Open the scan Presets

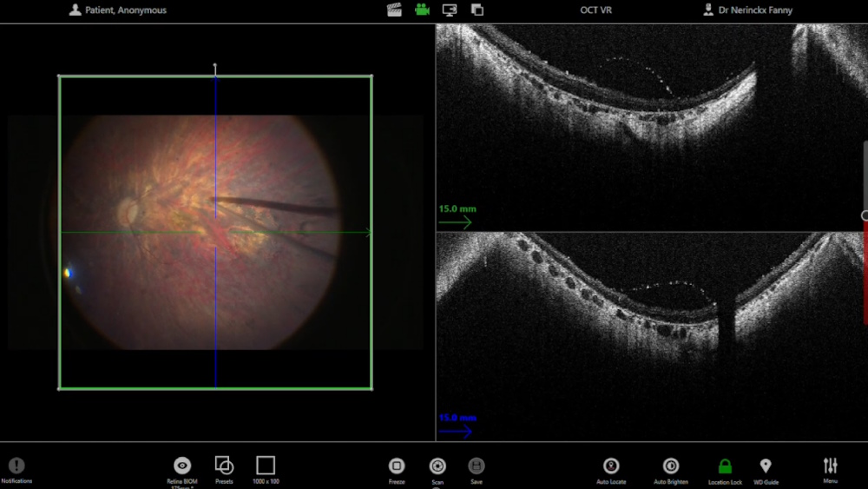pyautogui.click(x=224, y=466)
